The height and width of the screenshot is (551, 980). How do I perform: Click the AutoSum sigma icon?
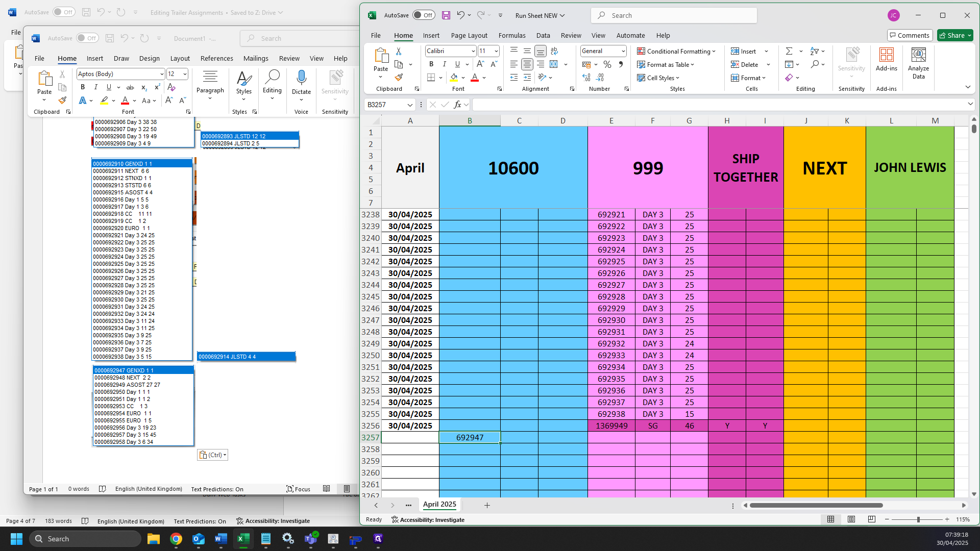(x=789, y=51)
